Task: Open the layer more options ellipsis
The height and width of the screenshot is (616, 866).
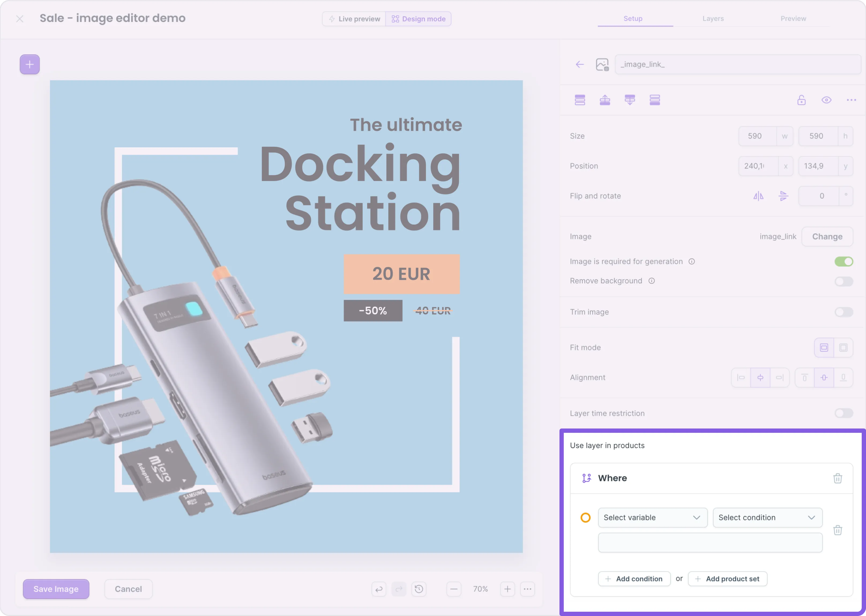Action: coord(851,100)
